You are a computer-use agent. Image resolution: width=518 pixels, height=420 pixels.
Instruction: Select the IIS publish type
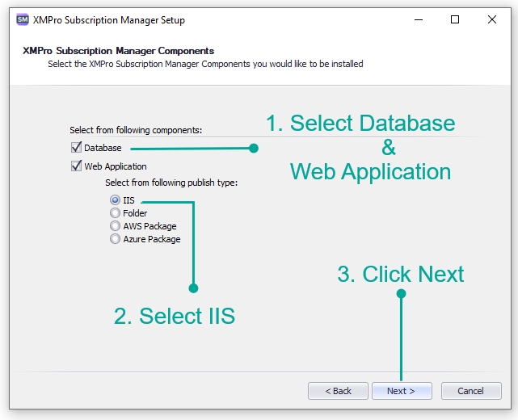(115, 200)
